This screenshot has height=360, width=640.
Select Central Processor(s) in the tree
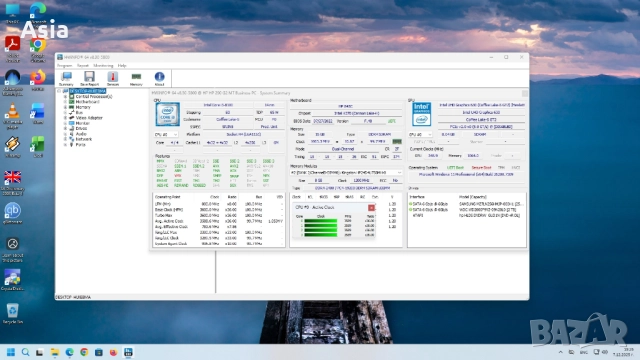93,96
